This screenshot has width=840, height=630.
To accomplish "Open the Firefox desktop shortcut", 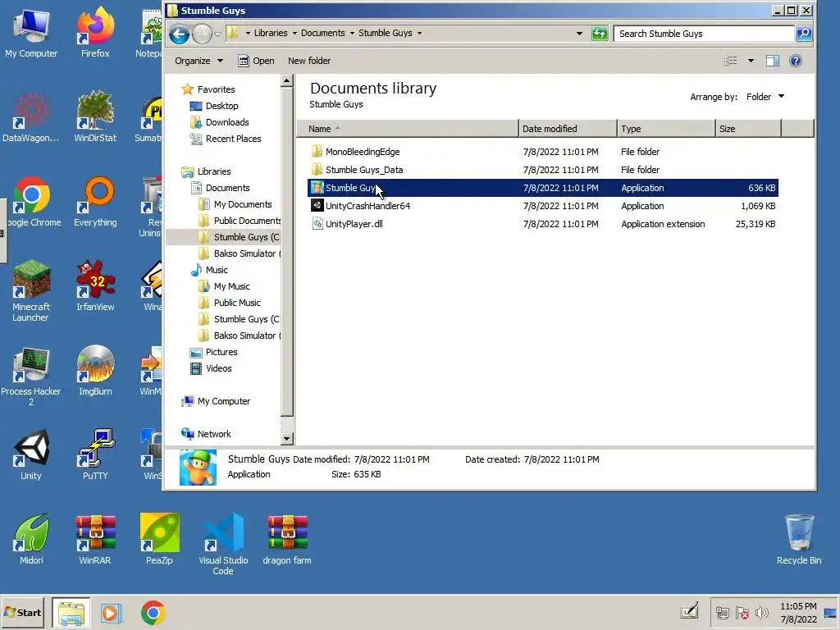I will pyautogui.click(x=95, y=32).
